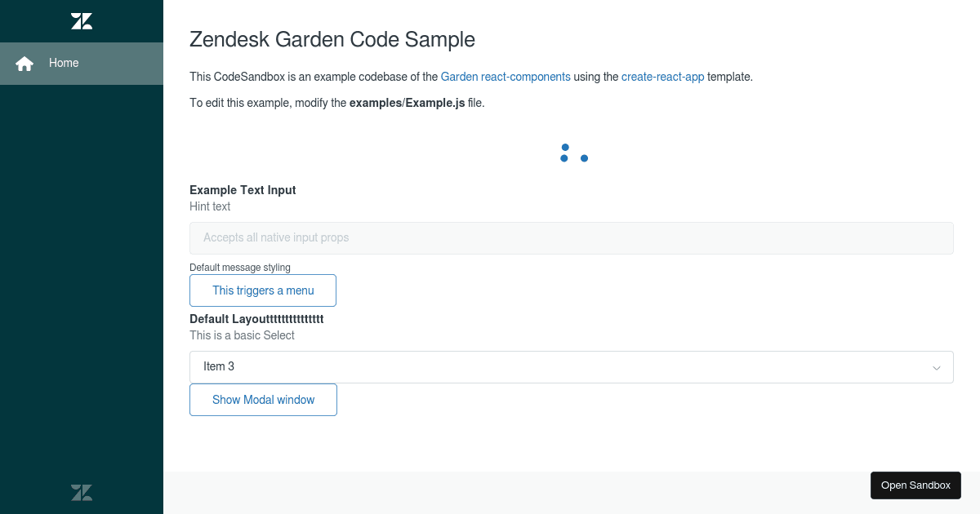Click the Zendesk logo at sidebar top
The width and height of the screenshot is (980, 514).
(81, 20)
